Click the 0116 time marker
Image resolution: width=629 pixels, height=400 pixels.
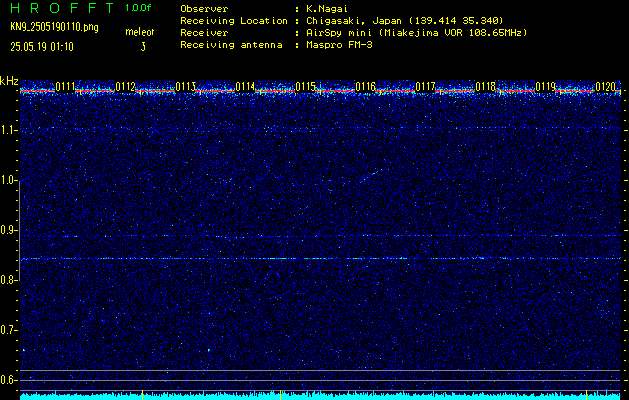point(365,86)
